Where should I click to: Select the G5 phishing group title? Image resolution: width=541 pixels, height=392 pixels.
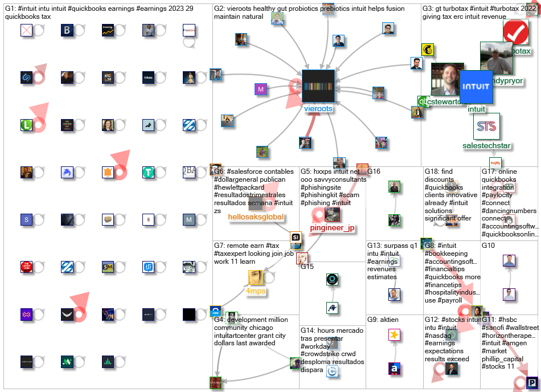tap(333, 187)
